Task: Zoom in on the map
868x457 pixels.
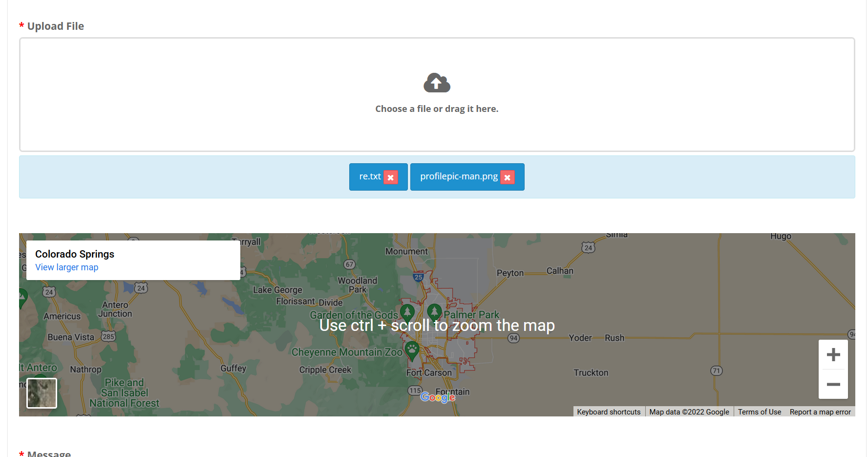Action: [x=833, y=354]
